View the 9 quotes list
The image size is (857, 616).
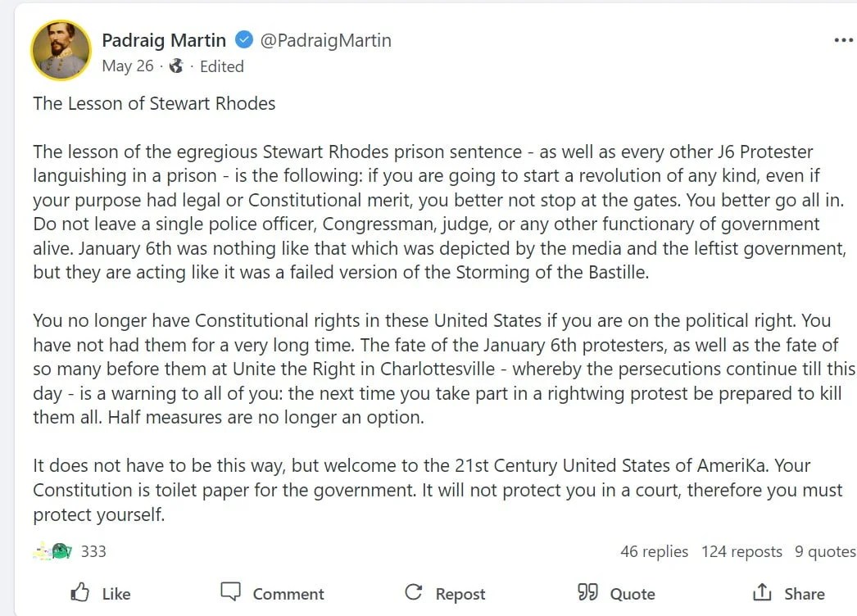pos(825,551)
